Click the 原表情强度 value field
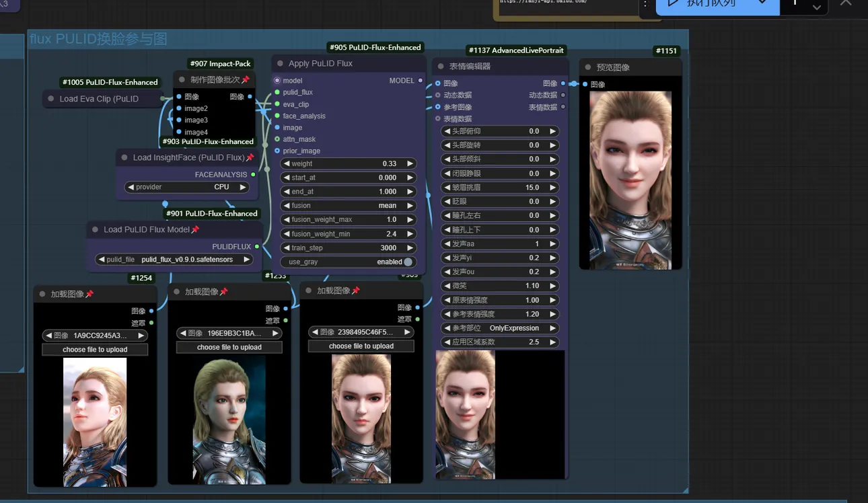 (x=500, y=300)
